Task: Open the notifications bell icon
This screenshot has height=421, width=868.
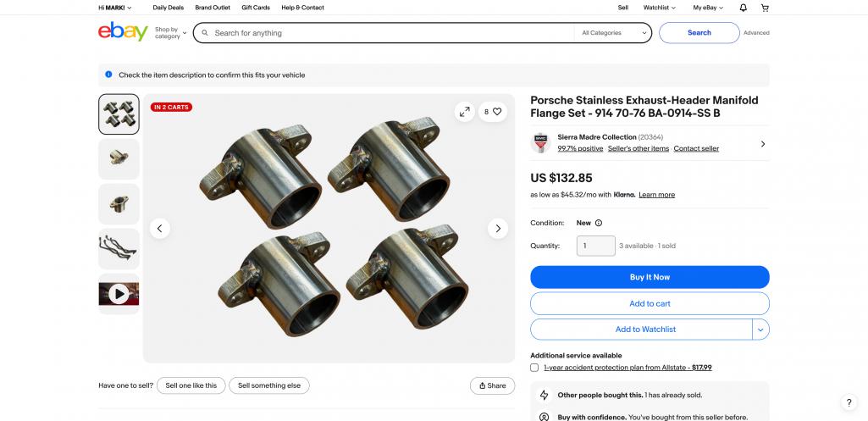Action: (x=743, y=8)
